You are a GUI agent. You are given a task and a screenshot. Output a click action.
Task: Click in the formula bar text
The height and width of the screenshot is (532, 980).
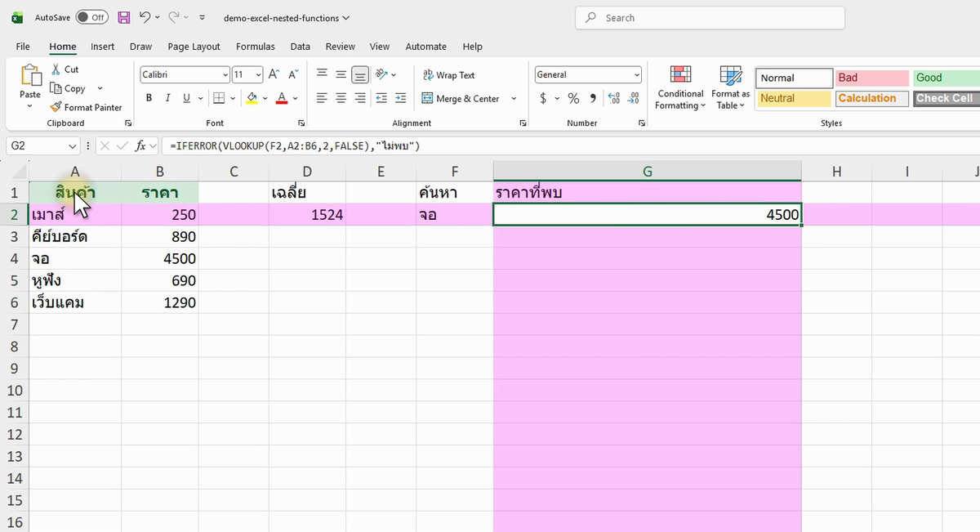click(295, 145)
